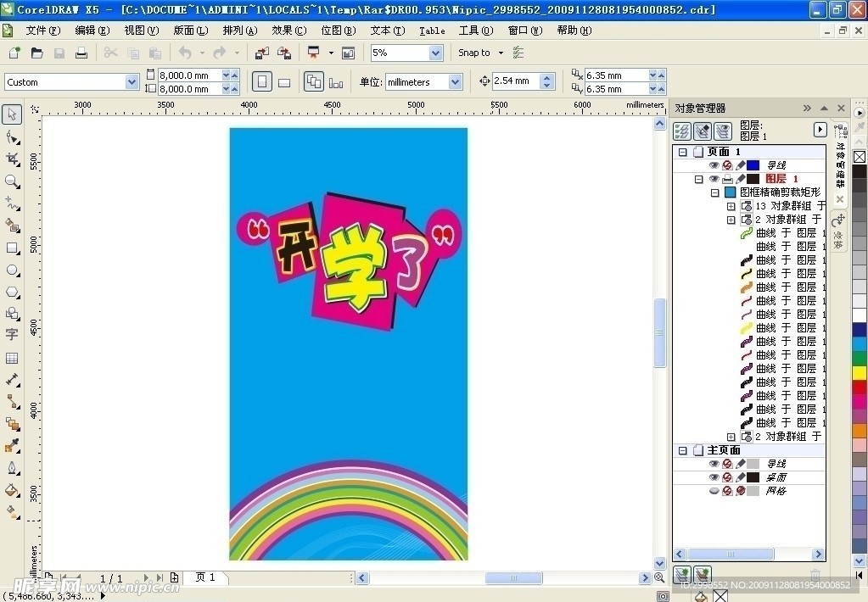
Task: Add a page with the page-plus icon
Action: [x=175, y=577]
